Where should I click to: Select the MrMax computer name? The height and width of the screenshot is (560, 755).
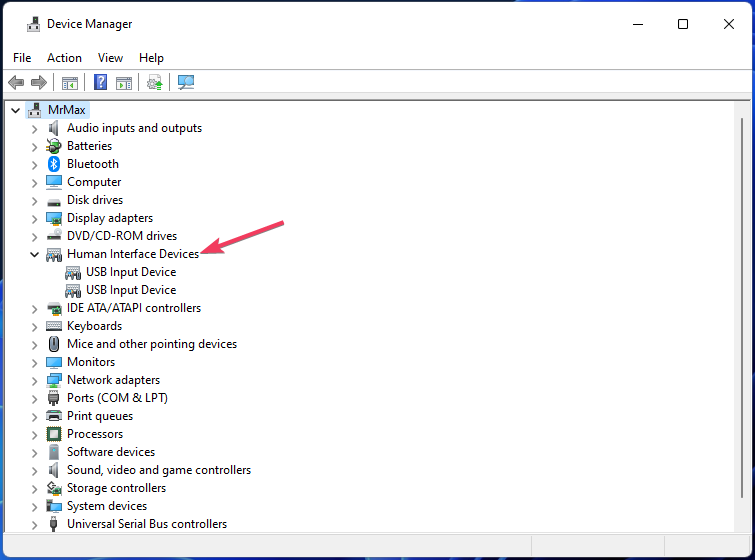click(66, 110)
